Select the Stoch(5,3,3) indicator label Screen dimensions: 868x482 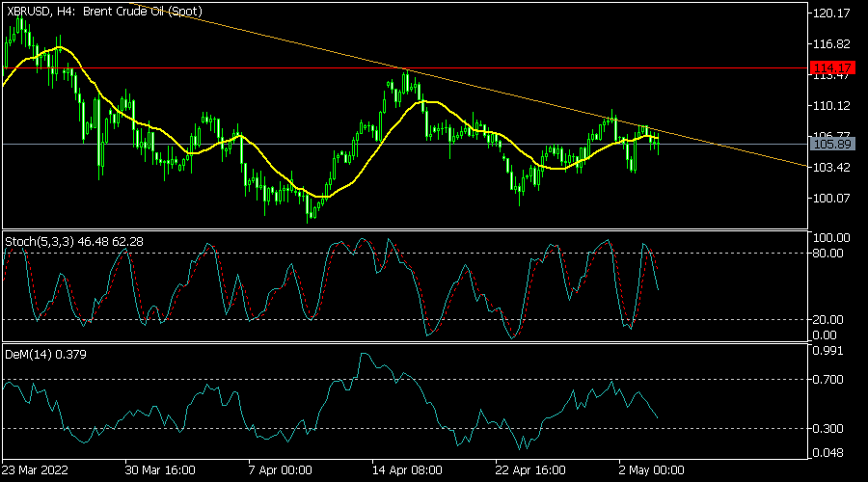tap(74, 242)
